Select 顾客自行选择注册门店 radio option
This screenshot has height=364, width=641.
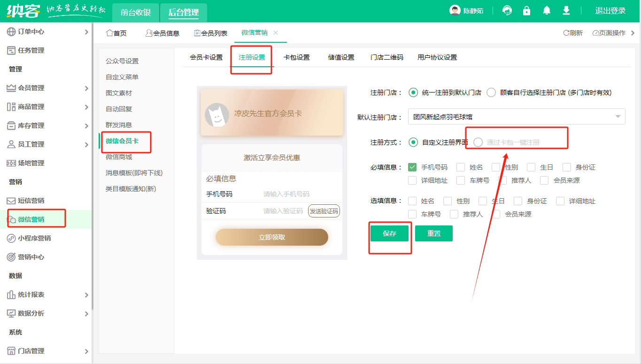point(491,93)
